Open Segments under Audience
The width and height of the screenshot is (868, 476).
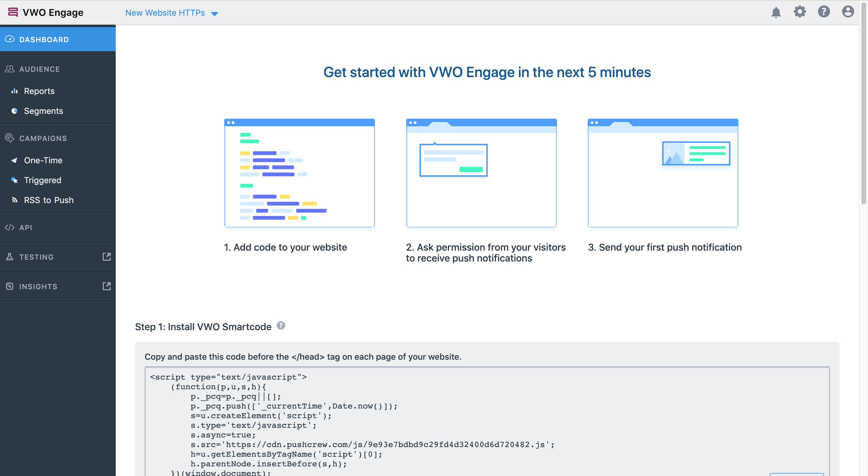(43, 111)
